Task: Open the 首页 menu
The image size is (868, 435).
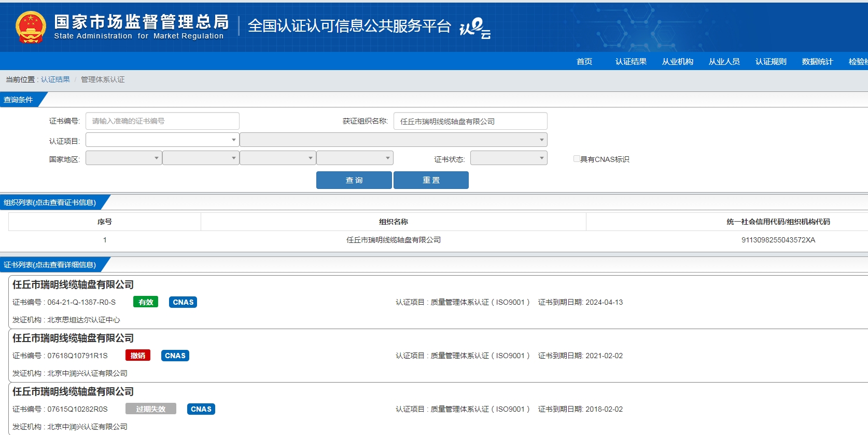Action: pos(584,61)
